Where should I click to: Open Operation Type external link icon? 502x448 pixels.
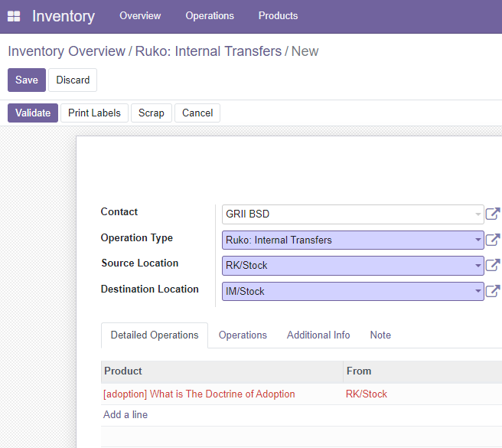[493, 240]
